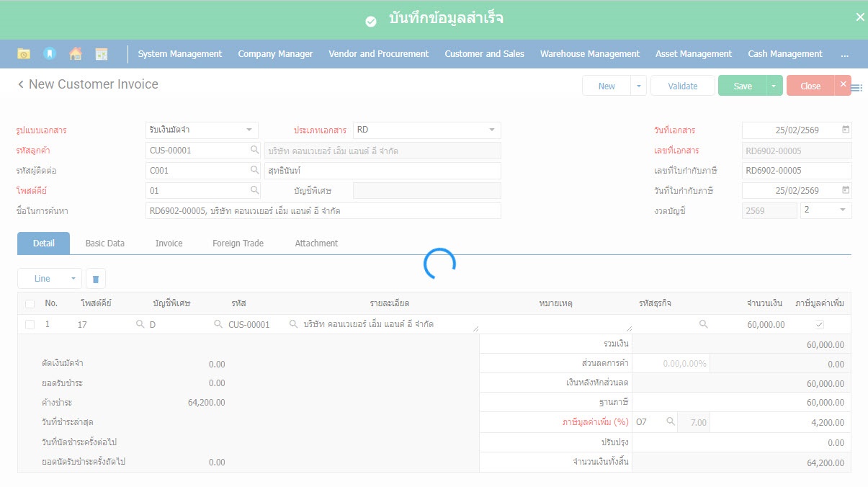Switch to the Basic Data tab

[105, 243]
